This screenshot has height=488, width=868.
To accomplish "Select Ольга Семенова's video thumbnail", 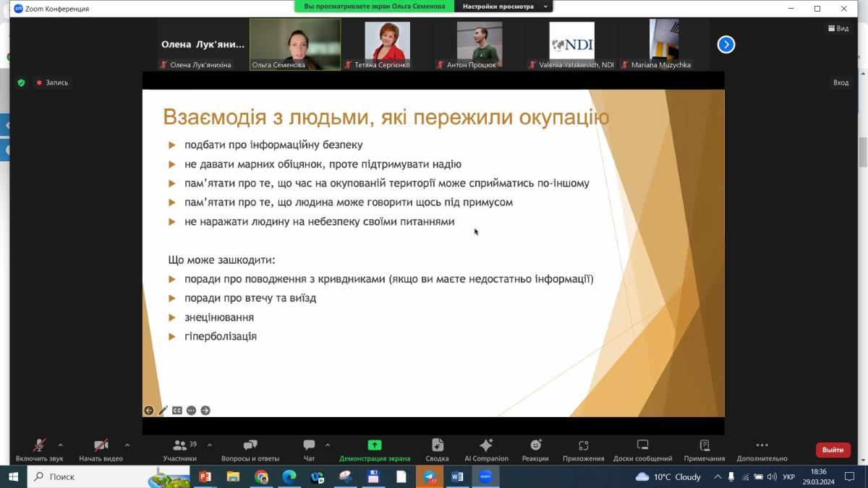I will point(295,44).
